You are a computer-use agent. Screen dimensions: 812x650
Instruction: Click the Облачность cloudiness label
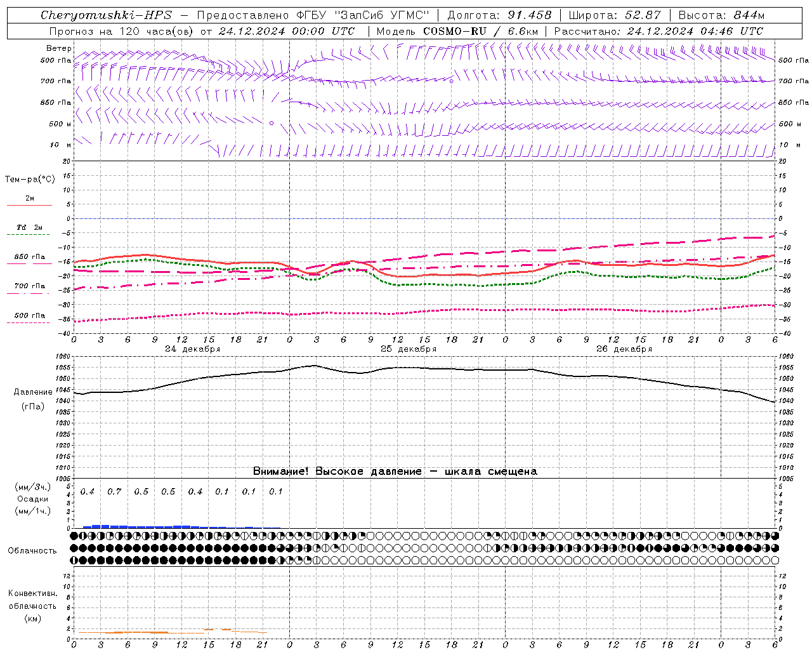(32, 550)
